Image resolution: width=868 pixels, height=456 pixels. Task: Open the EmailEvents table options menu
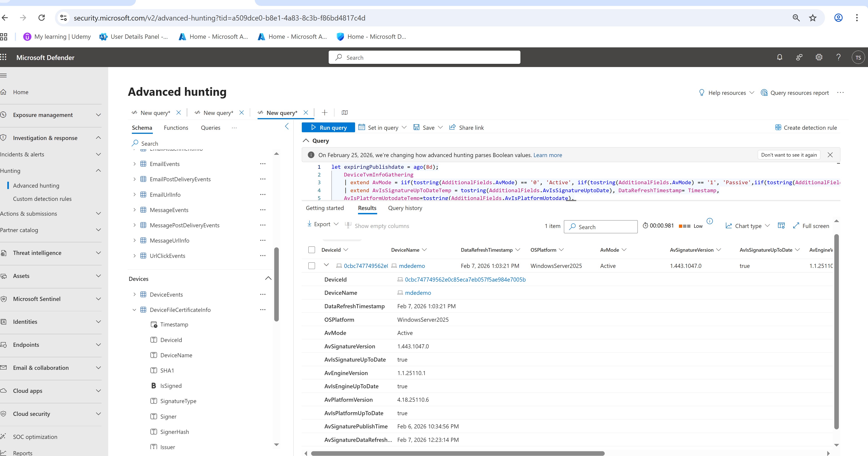[263, 164]
